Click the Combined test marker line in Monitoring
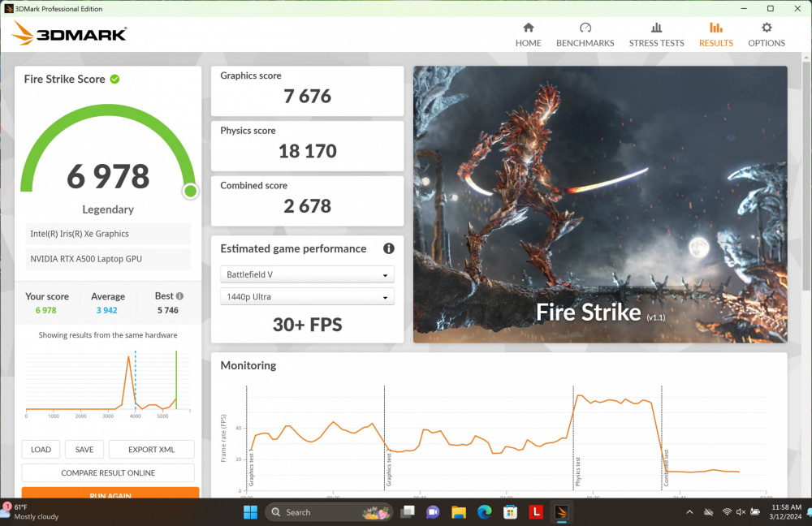 (661, 438)
